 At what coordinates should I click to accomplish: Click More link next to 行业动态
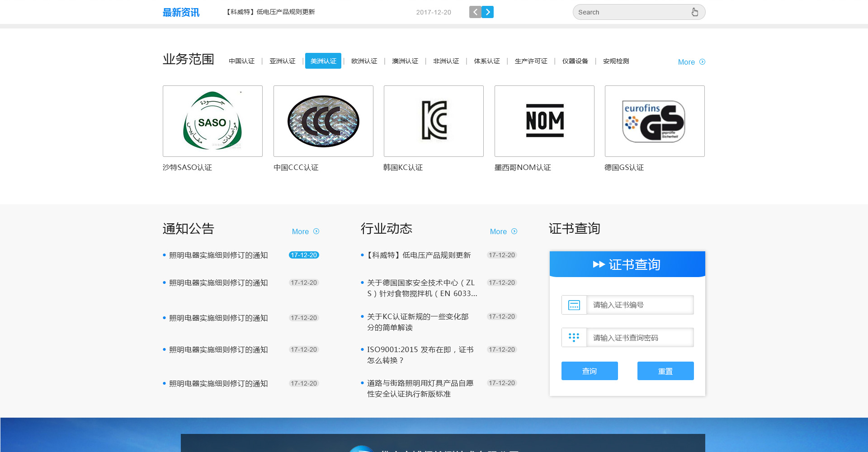pos(503,231)
